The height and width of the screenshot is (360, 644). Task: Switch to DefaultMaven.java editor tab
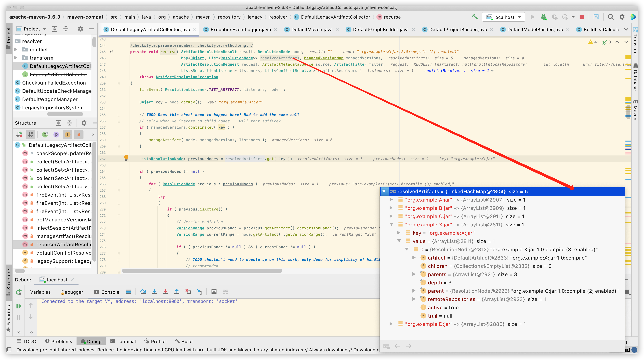pyautogui.click(x=312, y=30)
